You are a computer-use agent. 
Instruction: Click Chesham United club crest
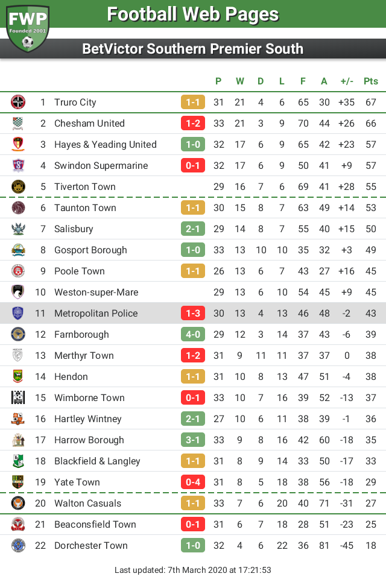coord(18,123)
